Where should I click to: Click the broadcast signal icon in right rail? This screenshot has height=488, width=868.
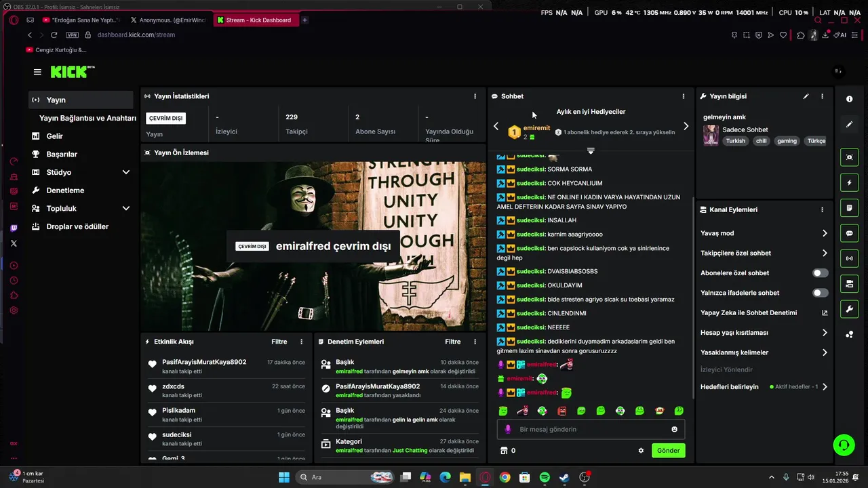[x=849, y=258]
